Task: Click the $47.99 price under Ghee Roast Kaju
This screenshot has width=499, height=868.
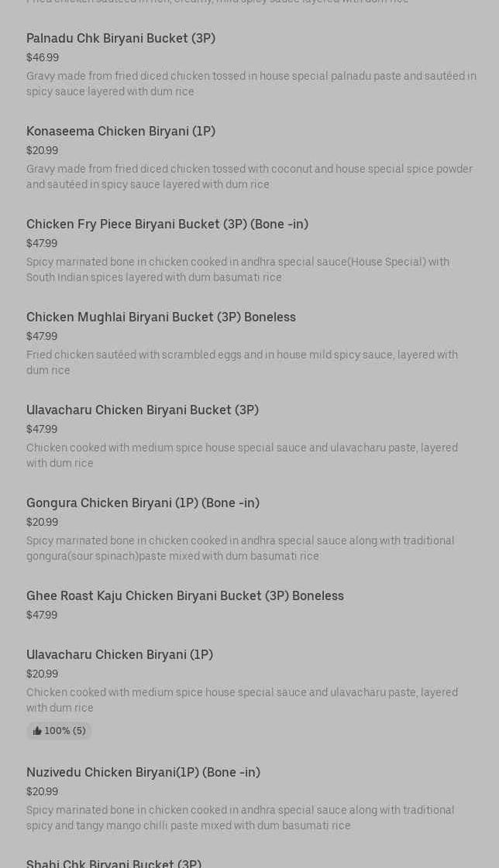Action: coord(42,616)
